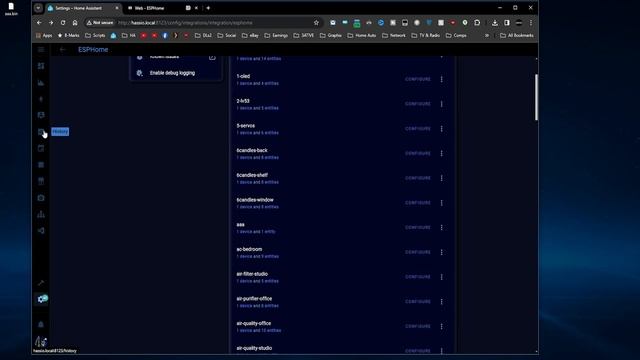Configure the 5-servos device
The width and height of the screenshot is (640, 360).
pos(418,129)
